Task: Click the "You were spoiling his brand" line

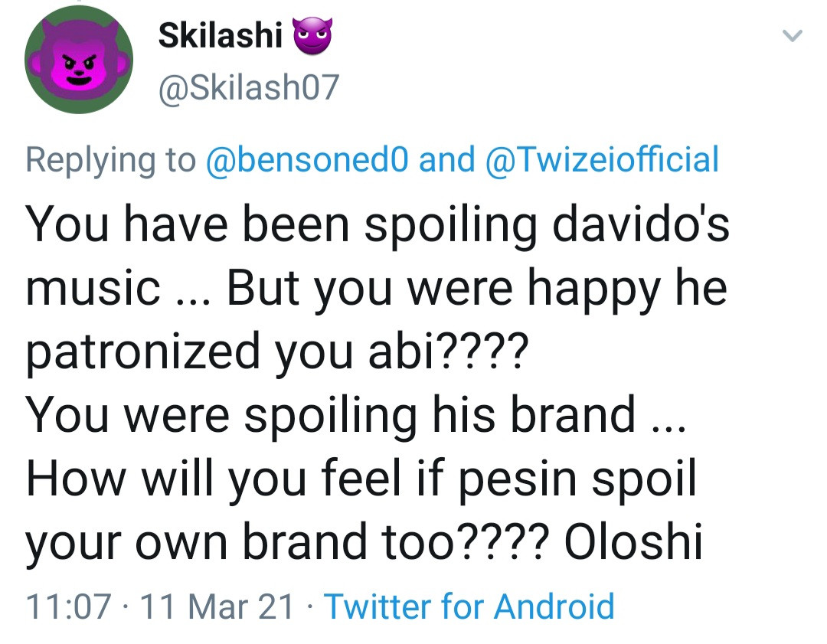Action: (330, 415)
